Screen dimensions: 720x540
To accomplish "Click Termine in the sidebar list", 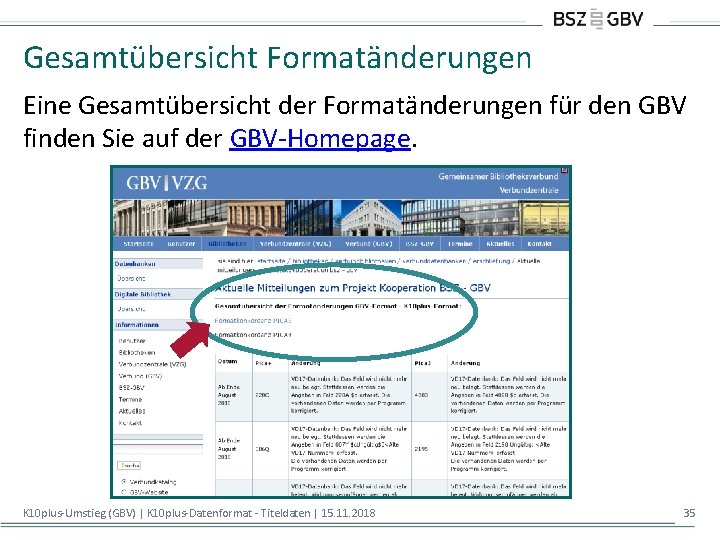I will tap(130, 399).
